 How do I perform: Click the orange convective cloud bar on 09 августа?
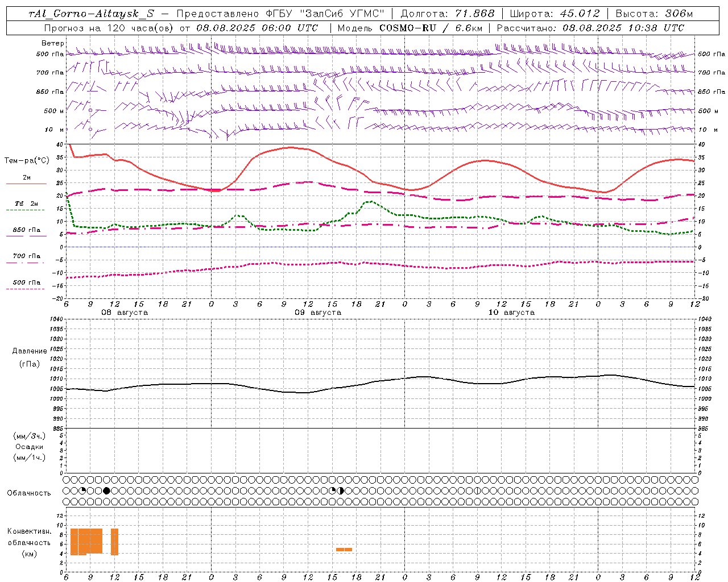pyautogui.click(x=344, y=550)
